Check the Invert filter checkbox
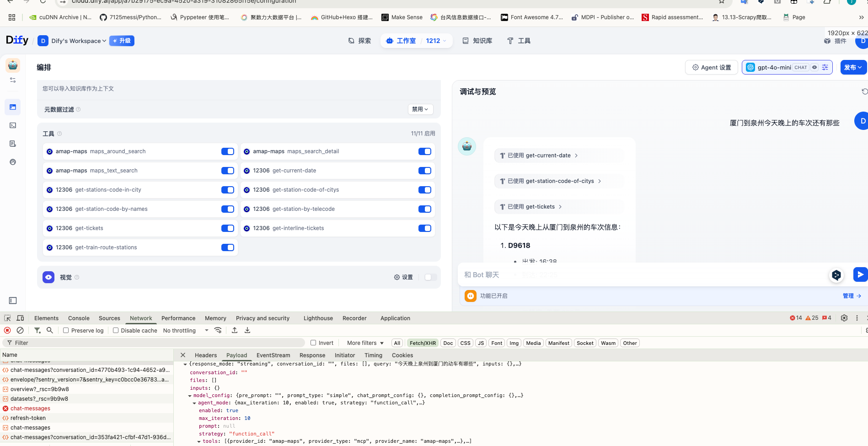Image resolution: width=868 pixels, height=446 pixels. 313,343
